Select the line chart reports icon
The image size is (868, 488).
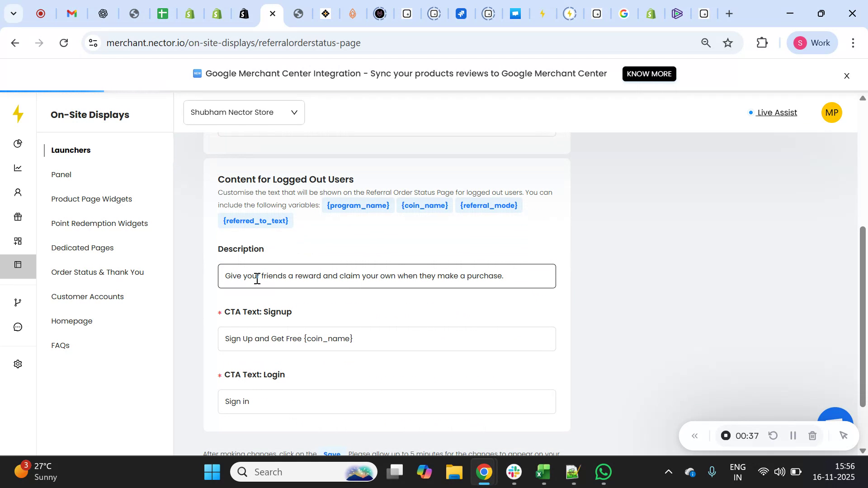click(18, 168)
